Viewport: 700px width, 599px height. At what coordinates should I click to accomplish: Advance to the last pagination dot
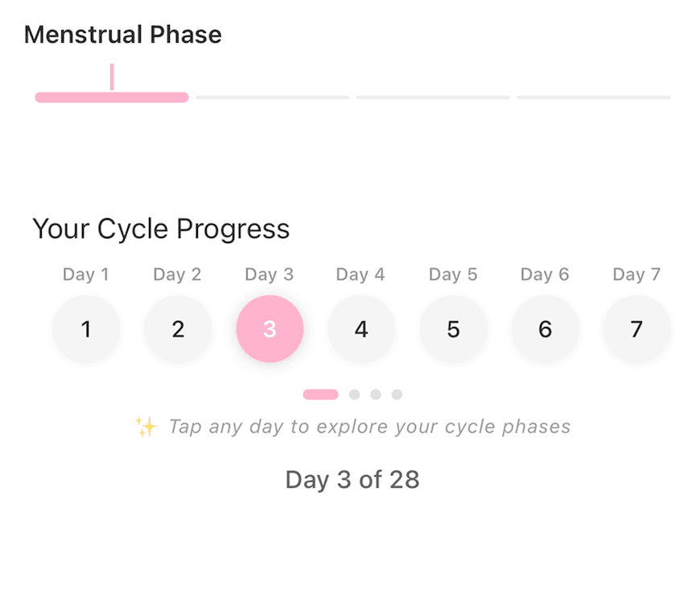[397, 394]
